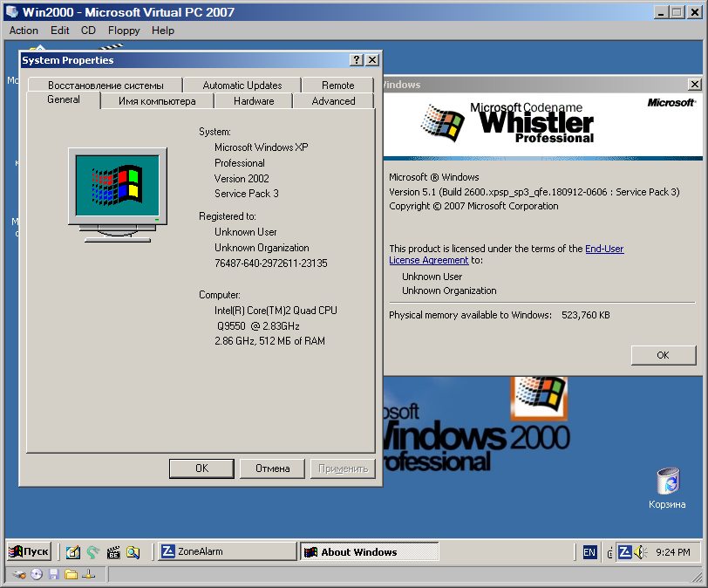This screenshot has height=588, width=708.
Task: Click the Whistler Professional banner logo
Action: tap(508, 122)
